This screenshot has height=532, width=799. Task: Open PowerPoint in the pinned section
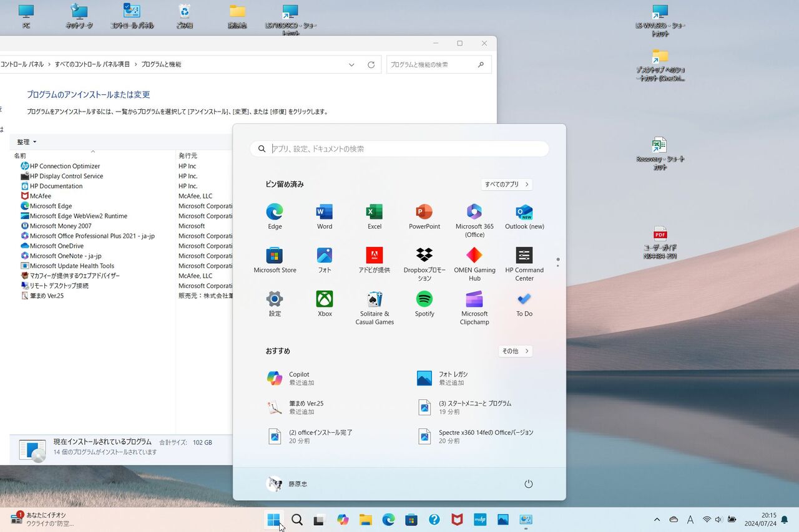[x=424, y=216]
